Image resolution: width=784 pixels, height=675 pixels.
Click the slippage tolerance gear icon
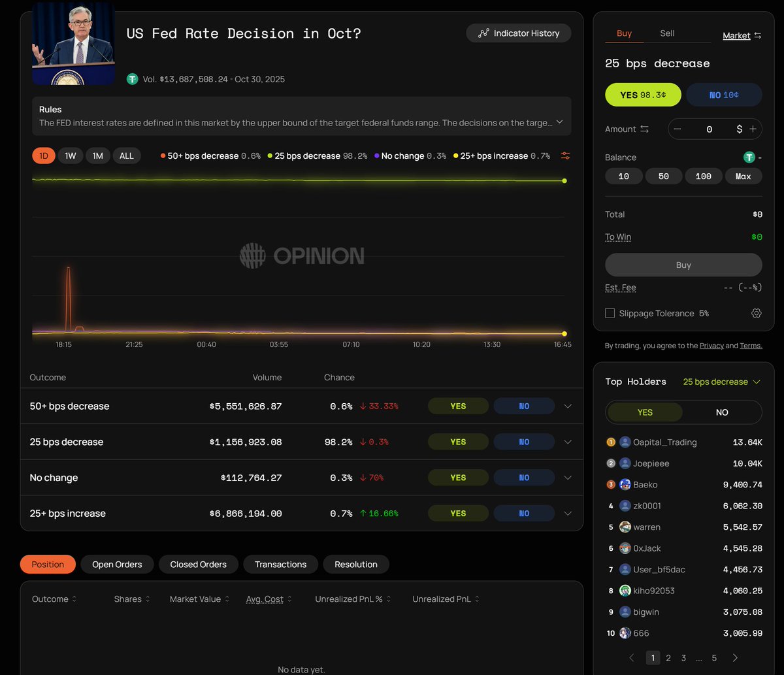coord(756,313)
